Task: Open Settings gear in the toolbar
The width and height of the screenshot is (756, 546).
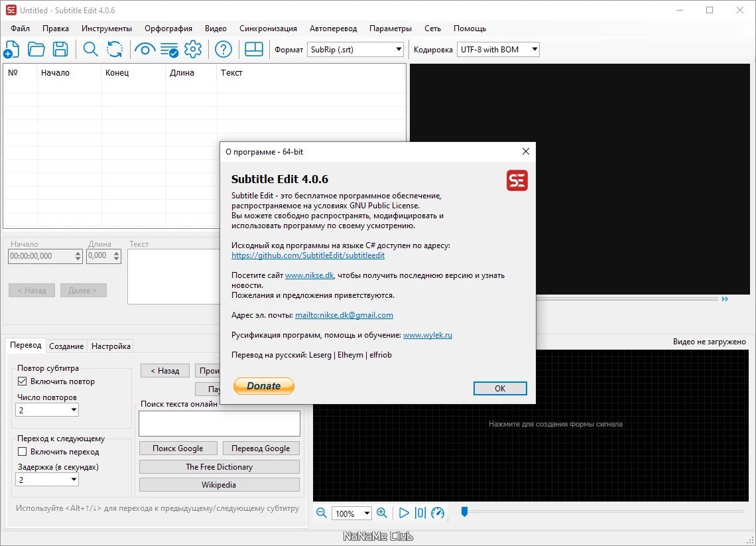Action: tap(193, 49)
